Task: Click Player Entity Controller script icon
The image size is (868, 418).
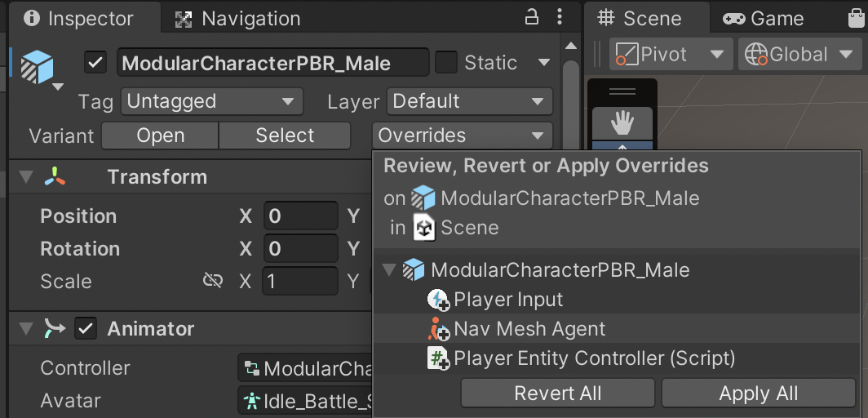Action: (x=438, y=358)
